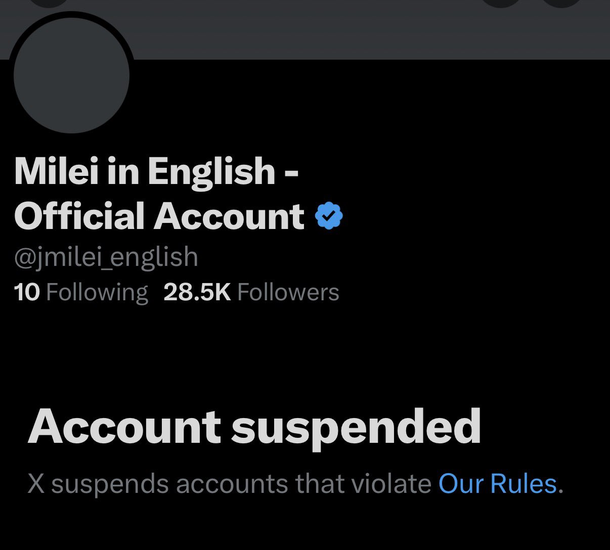Click the "Milei in English -" name line

[x=156, y=172]
